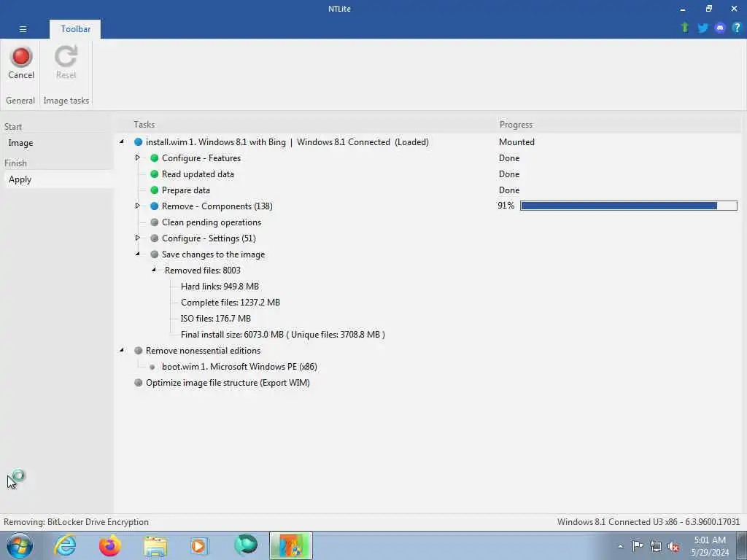Click the grey dot beside Clean pending operations
This screenshot has width=747, height=560.
click(155, 222)
